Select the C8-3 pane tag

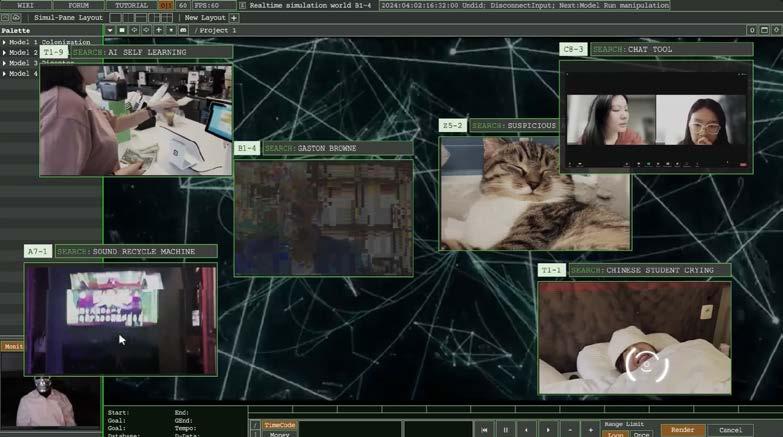pyautogui.click(x=573, y=49)
